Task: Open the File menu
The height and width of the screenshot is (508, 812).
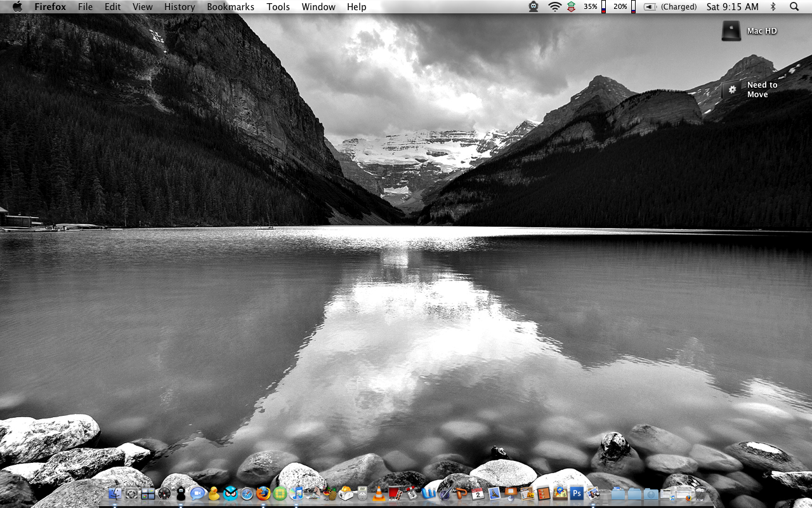Action: 85,6
